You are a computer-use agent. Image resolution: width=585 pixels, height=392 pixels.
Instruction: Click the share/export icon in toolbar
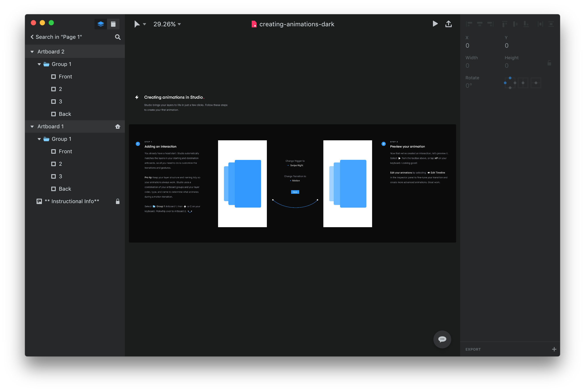point(448,24)
